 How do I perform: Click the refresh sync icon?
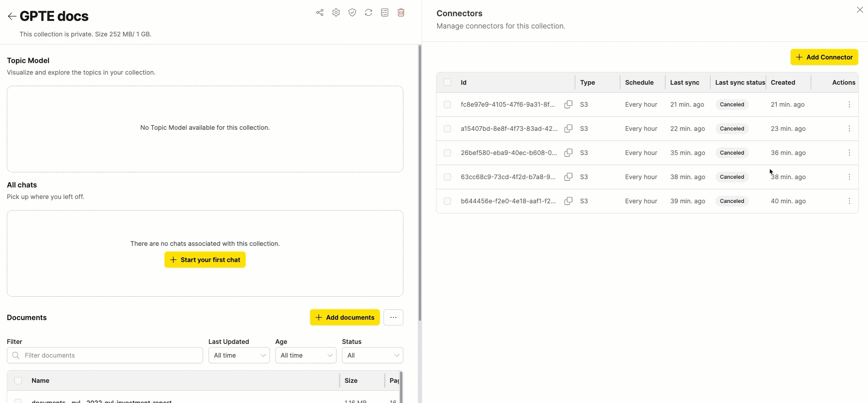tap(368, 13)
